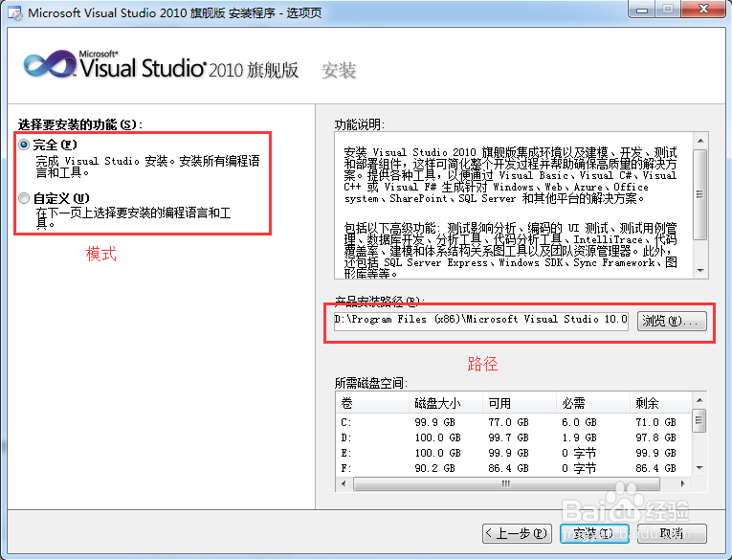732x560 pixels.
Task: Click the 取消 (Cancel) button
Action: 672,533
